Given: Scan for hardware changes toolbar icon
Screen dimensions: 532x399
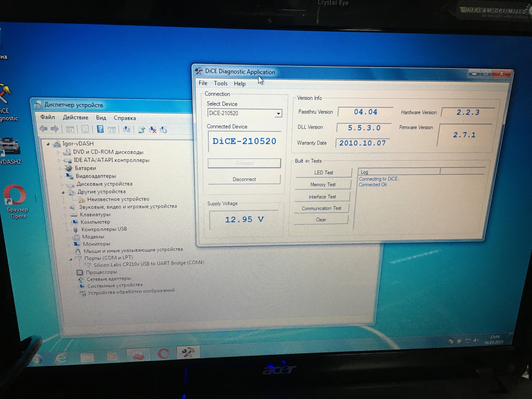Looking at the screenshot, I should 127,130.
